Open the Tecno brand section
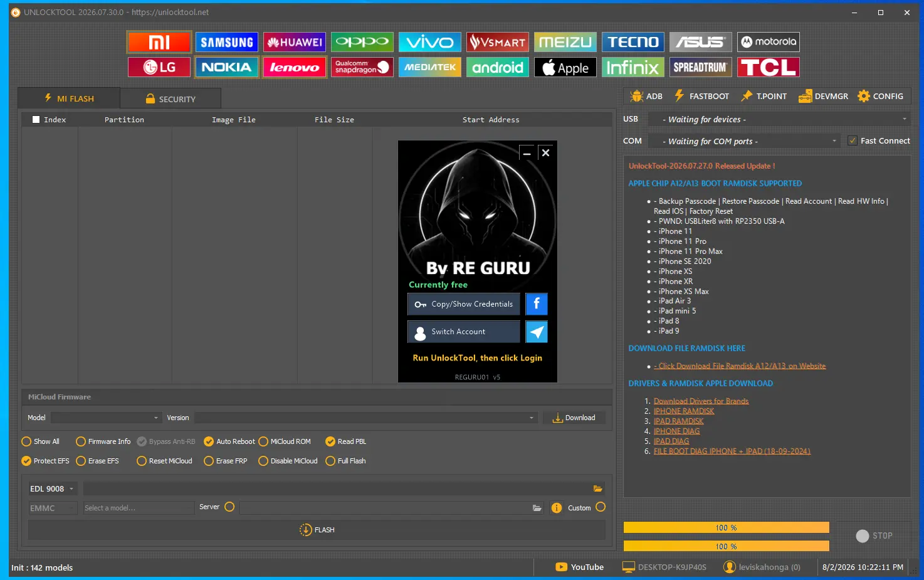This screenshot has width=924, height=580. 633,42
